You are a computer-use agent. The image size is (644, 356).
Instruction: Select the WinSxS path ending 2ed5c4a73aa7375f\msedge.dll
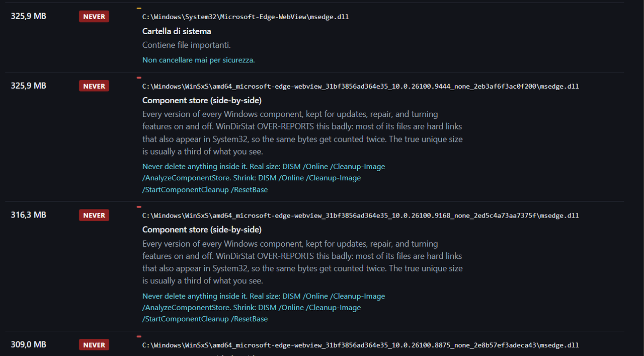(361, 216)
